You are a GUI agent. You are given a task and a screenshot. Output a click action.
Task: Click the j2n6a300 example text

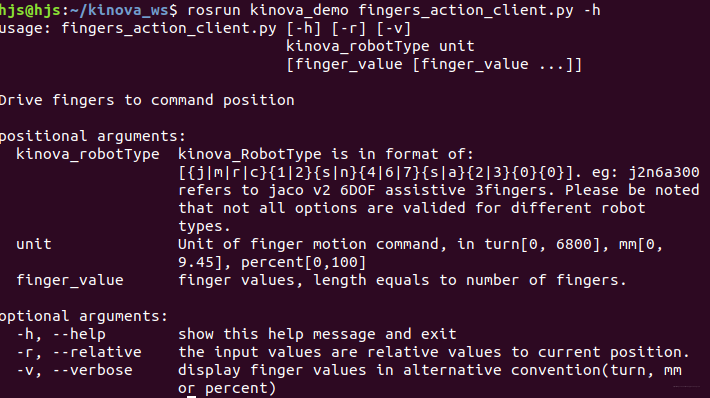(x=664, y=172)
